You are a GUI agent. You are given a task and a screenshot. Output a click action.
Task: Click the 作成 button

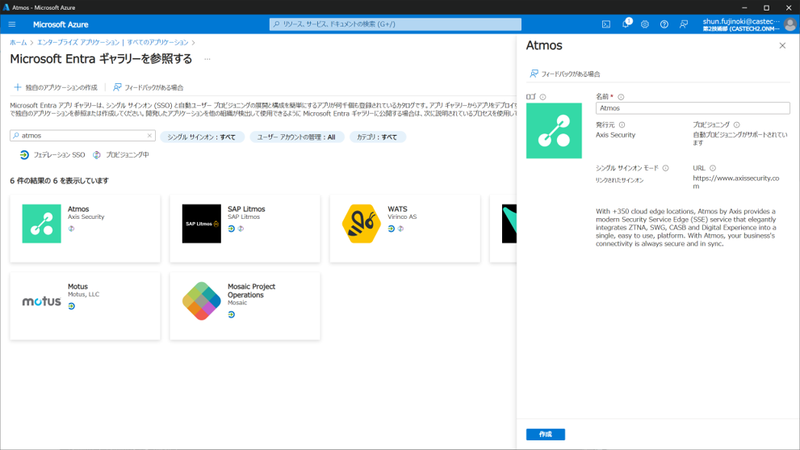click(545, 434)
